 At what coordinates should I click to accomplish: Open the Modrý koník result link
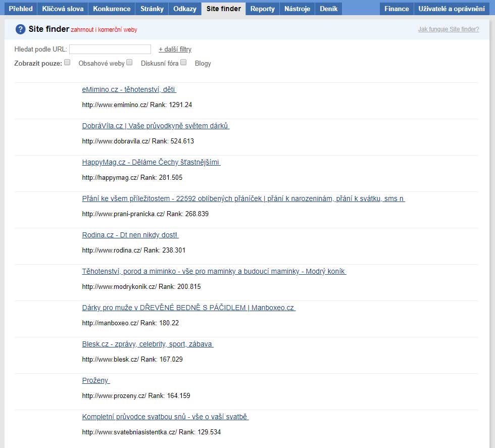[214, 271]
